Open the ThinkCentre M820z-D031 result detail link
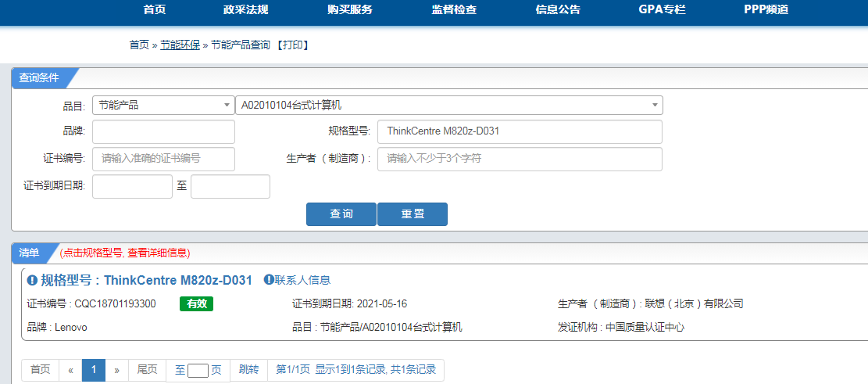 [177, 280]
